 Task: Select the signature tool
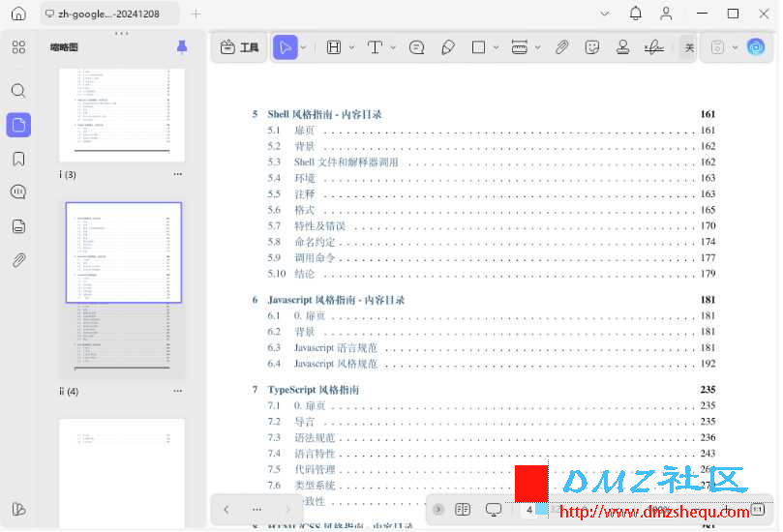pyautogui.click(x=653, y=47)
